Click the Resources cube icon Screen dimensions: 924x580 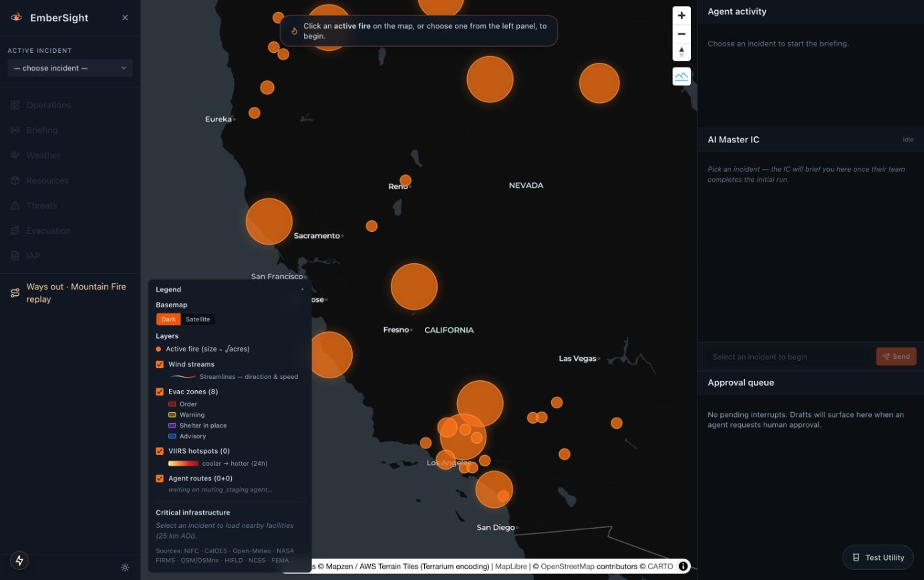[x=15, y=180]
